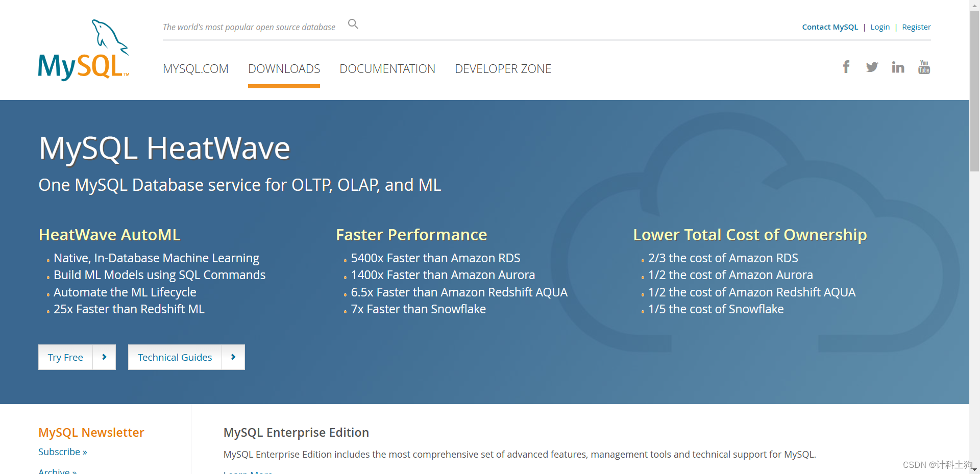Click '1/5 the cost of Snowflake' text
This screenshot has width=980, height=474.
coord(716,309)
